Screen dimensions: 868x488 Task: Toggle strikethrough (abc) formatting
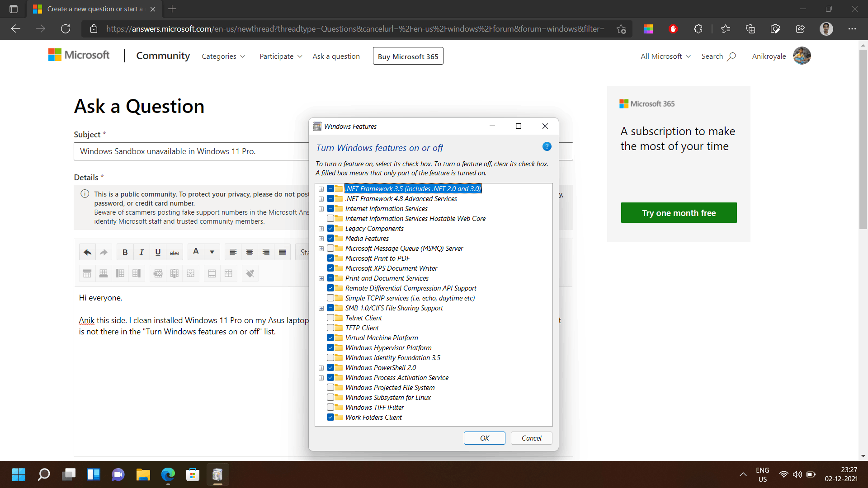tap(174, 252)
